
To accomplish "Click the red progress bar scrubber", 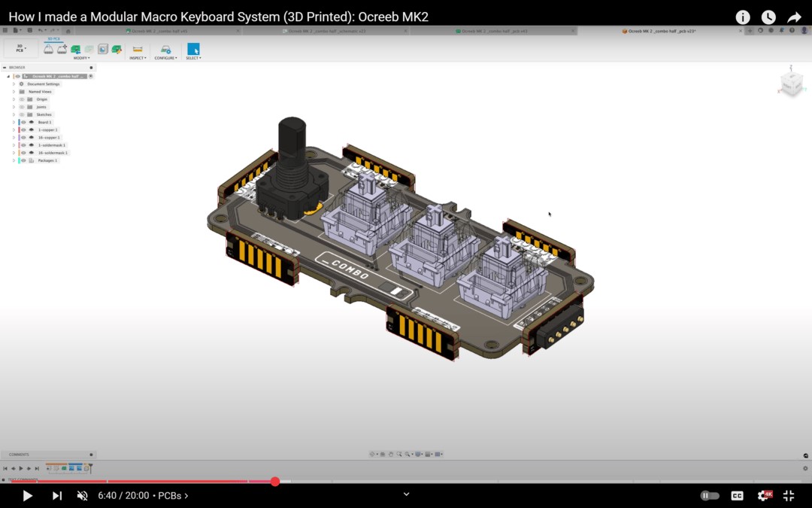I will [275, 482].
